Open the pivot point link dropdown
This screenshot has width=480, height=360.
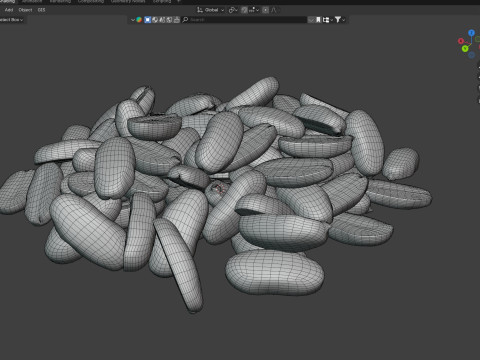[233, 10]
